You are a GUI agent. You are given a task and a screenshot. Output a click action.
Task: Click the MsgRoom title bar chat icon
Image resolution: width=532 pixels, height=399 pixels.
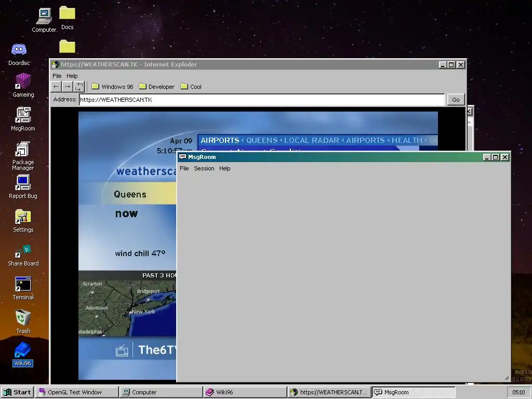tap(182, 157)
